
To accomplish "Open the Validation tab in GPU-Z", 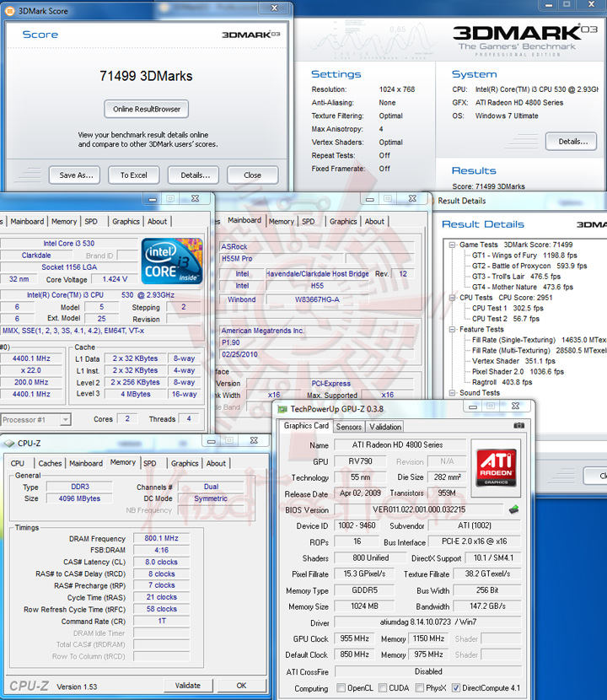I will (385, 427).
